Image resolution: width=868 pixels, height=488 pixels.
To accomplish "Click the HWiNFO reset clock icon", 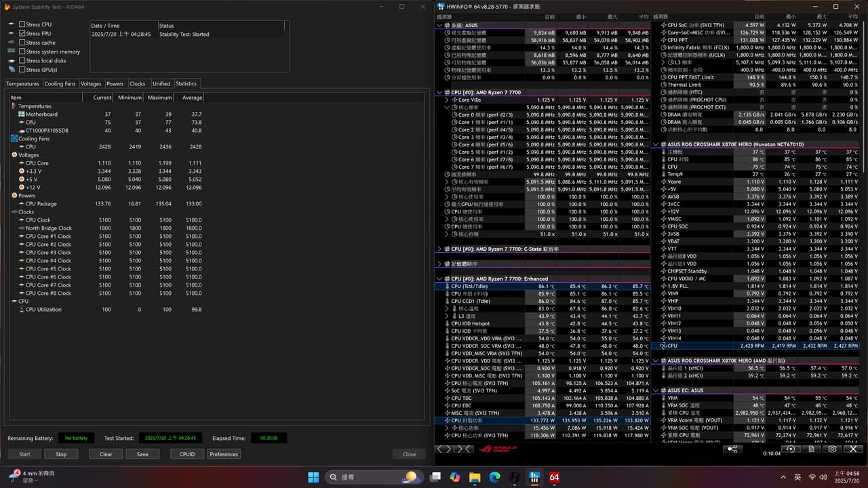I will pyautogui.click(x=791, y=449).
